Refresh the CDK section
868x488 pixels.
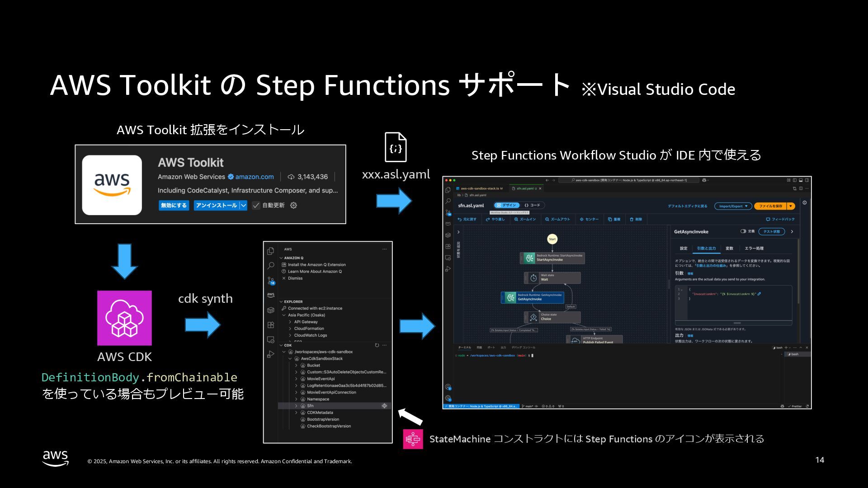click(377, 345)
